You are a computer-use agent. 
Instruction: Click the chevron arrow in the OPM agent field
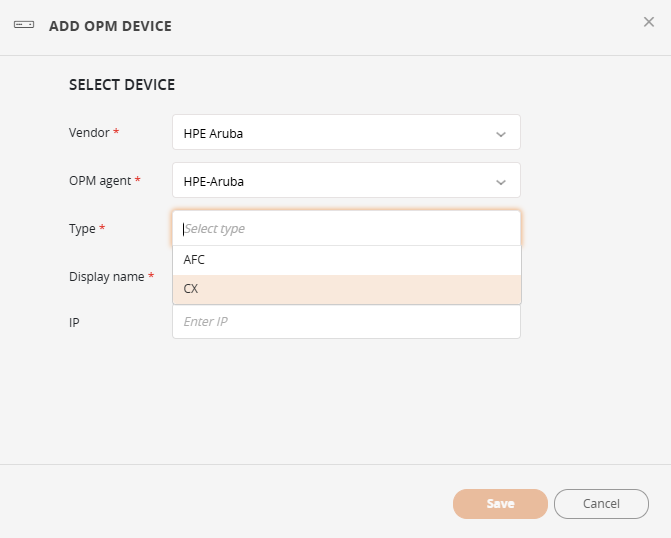pos(501,182)
